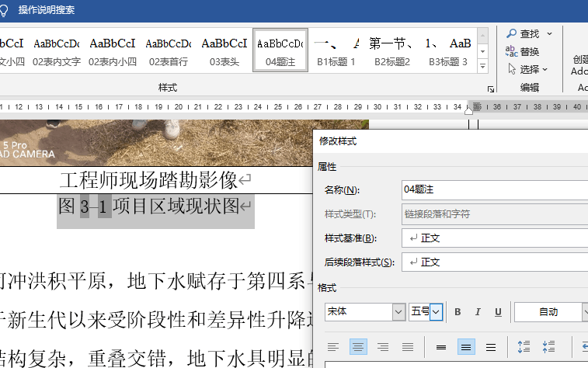Click the ruler right indent marker
The image size is (588, 368).
pos(468,111)
